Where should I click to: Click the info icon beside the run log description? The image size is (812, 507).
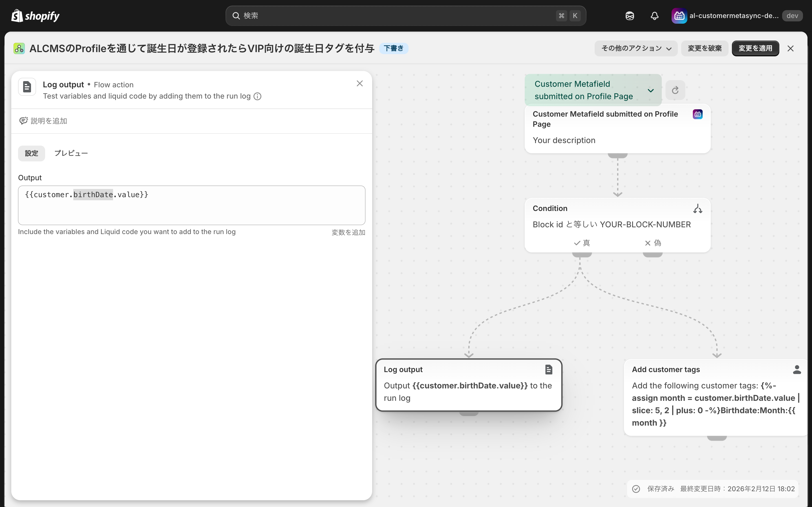point(257,96)
